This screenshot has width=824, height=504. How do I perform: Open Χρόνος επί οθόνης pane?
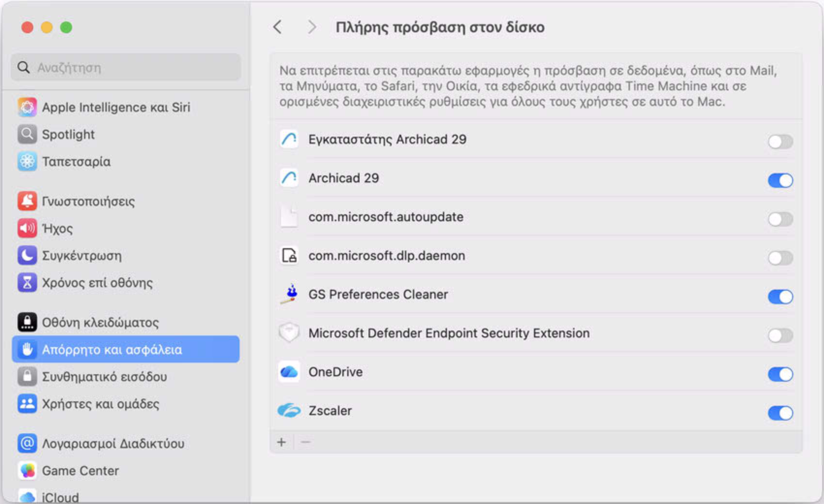126,283
